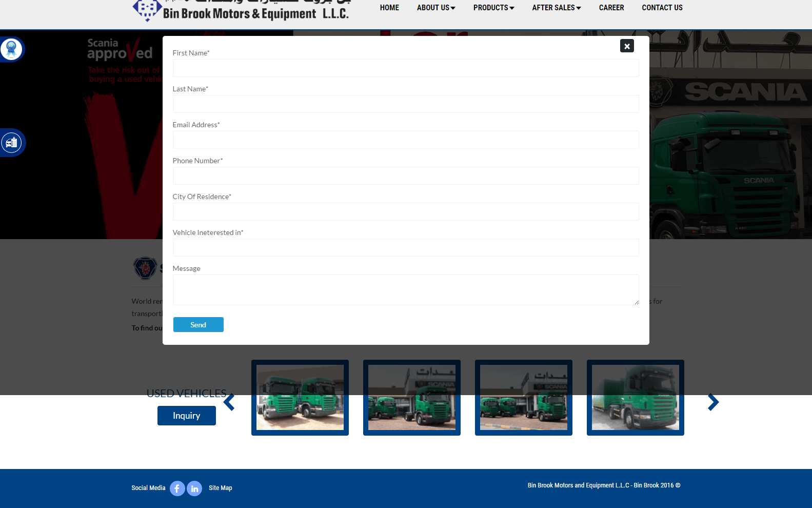Expand the About Us dropdown menu
The image size is (812, 508).
point(435,8)
